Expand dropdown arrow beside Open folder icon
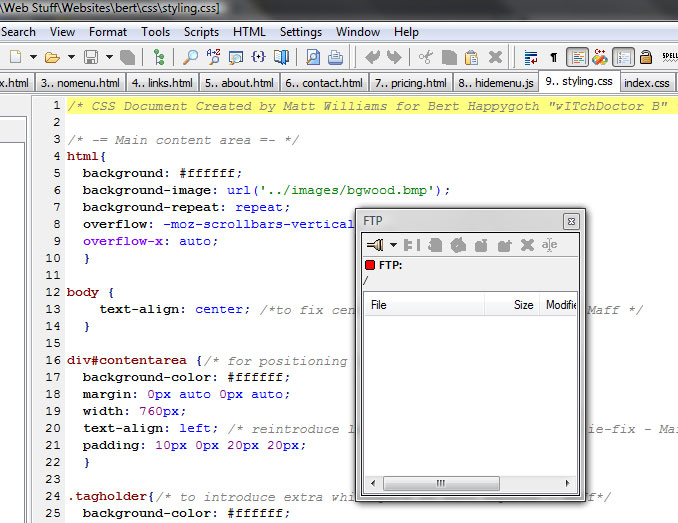The width and height of the screenshot is (678, 523). pyautogui.click(x=70, y=58)
